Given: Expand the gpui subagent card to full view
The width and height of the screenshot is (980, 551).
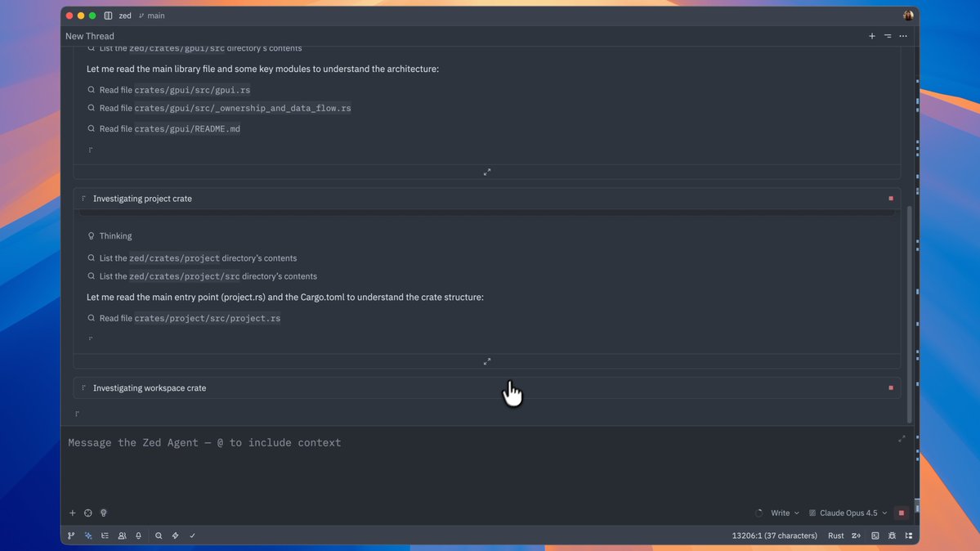Looking at the screenshot, I should [487, 172].
